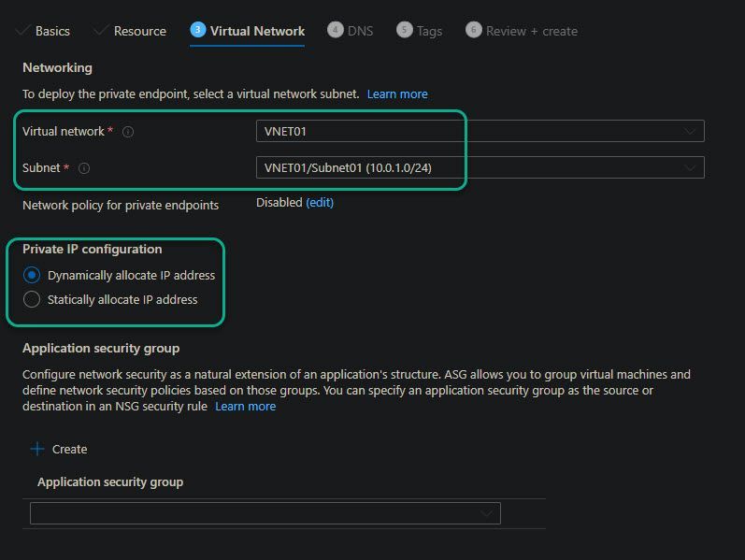The image size is (745, 560).
Task: Select Dynamically allocate IP address option
Action: (x=32, y=275)
